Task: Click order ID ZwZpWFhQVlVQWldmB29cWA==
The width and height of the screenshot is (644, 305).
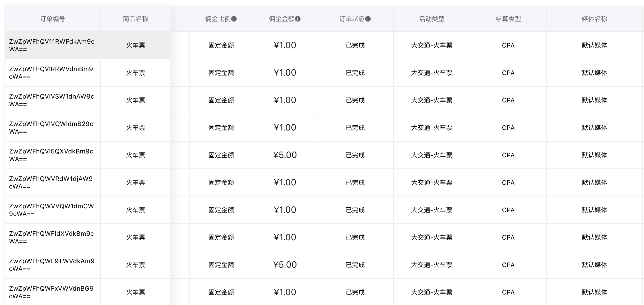Action: (x=51, y=128)
